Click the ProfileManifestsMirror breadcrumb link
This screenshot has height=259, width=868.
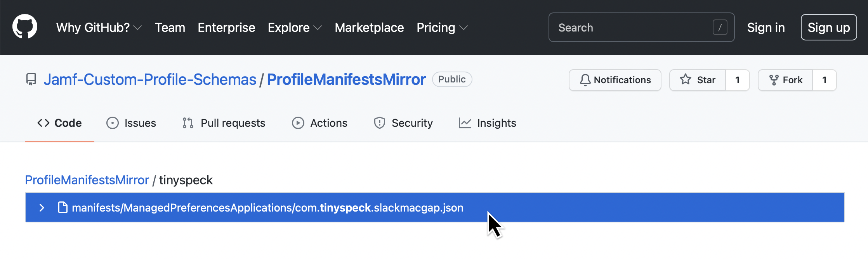click(x=87, y=180)
